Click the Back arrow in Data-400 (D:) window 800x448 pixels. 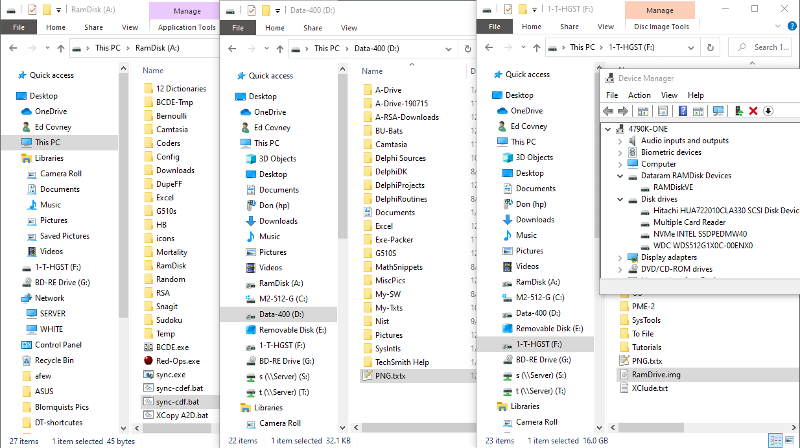click(x=232, y=49)
